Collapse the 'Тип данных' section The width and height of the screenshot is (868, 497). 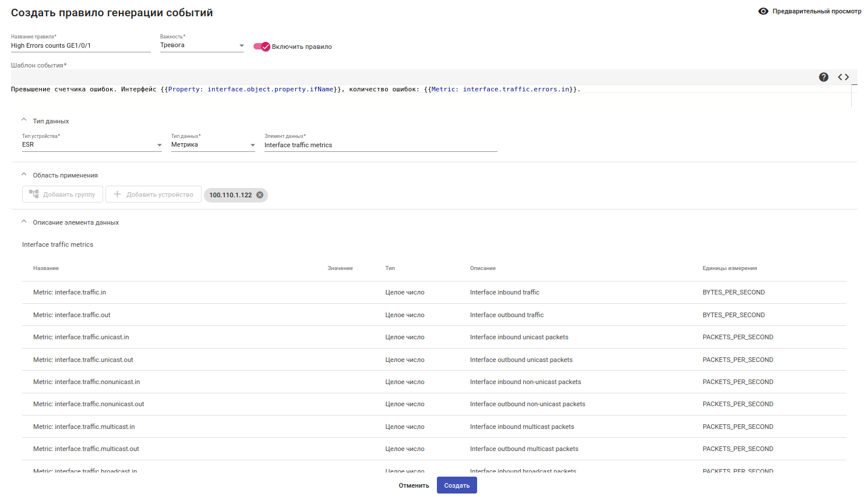[x=24, y=120]
